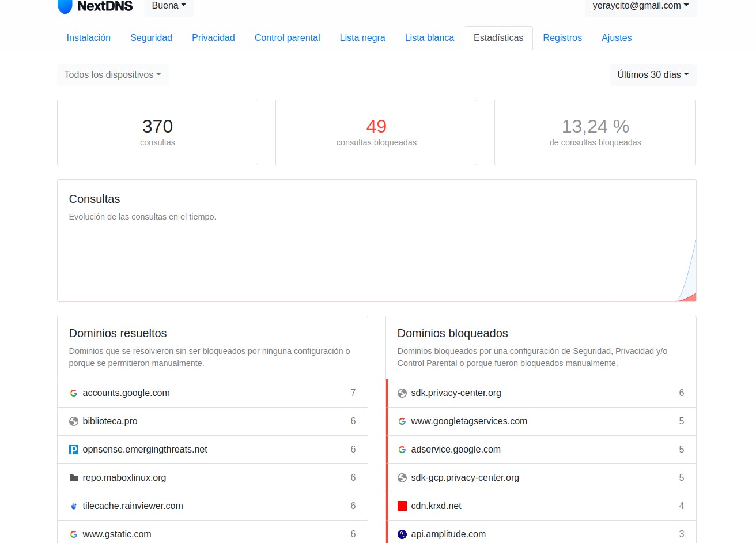Click the Google icon beside accounts.google.com

[74, 393]
